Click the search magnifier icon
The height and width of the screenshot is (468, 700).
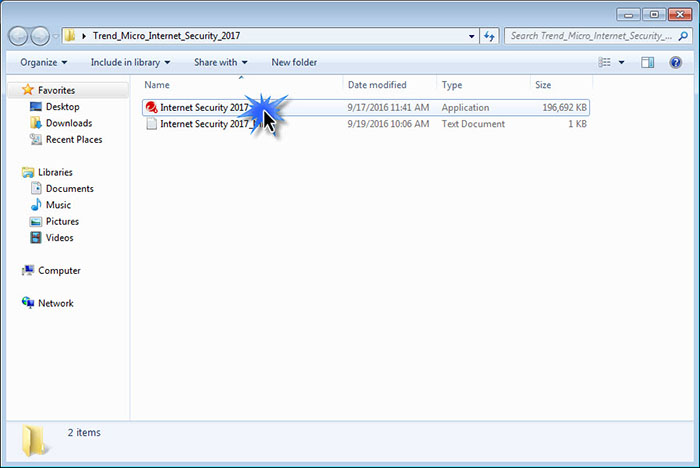683,36
